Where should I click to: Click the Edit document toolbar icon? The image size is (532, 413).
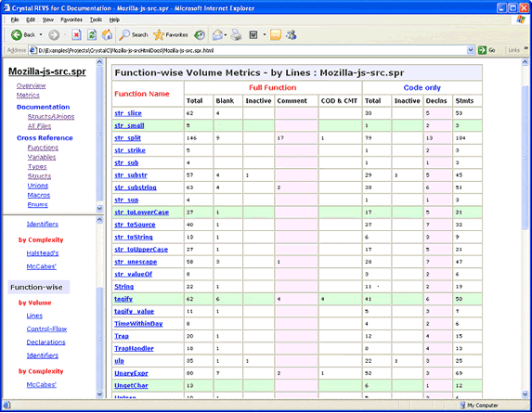(253, 34)
